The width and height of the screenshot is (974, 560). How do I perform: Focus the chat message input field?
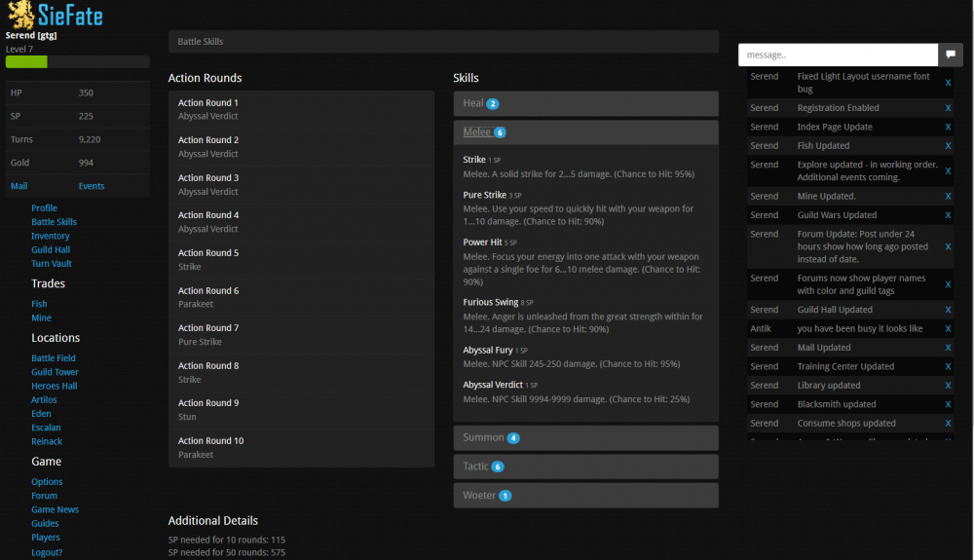pyautogui.click(x=837, y=55)
